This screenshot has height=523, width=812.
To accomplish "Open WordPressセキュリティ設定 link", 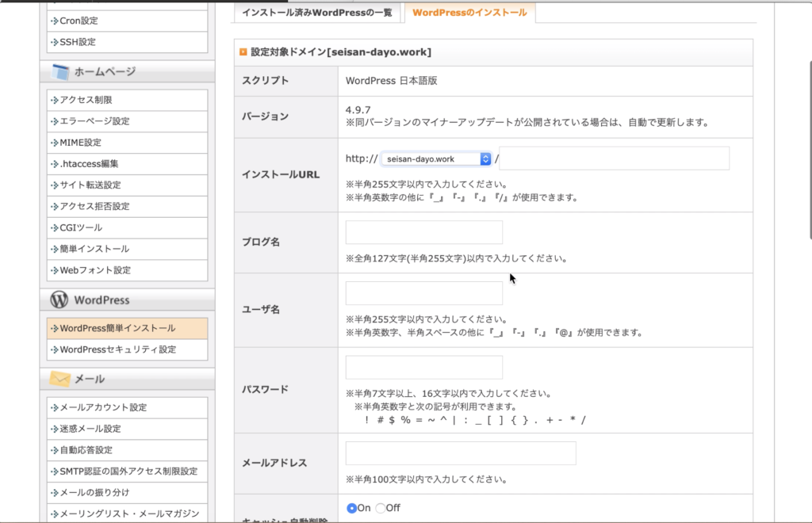I will pyautogui.click(x=117, y=349).
